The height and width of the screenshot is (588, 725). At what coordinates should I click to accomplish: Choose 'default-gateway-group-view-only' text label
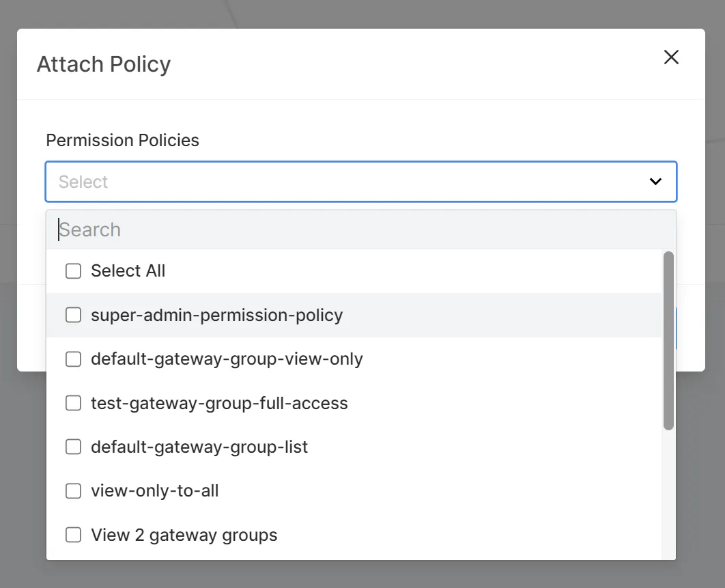[x=227, y=359]
